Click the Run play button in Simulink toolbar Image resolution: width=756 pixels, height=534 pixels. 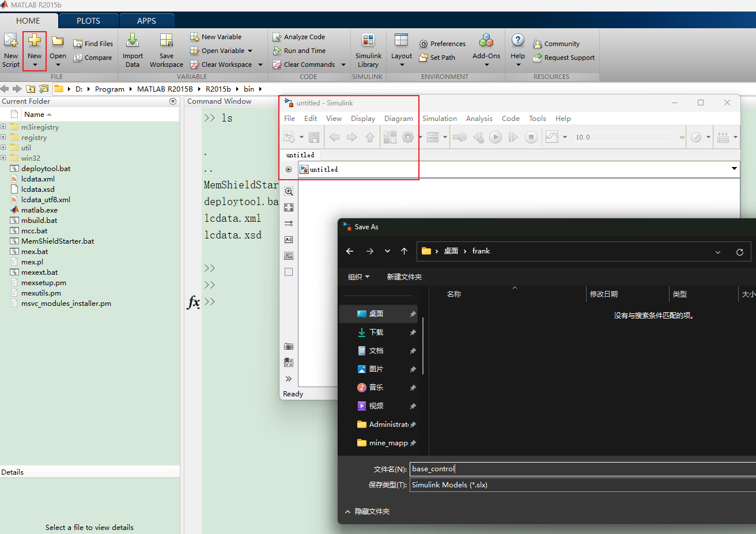tap(496, 137)
